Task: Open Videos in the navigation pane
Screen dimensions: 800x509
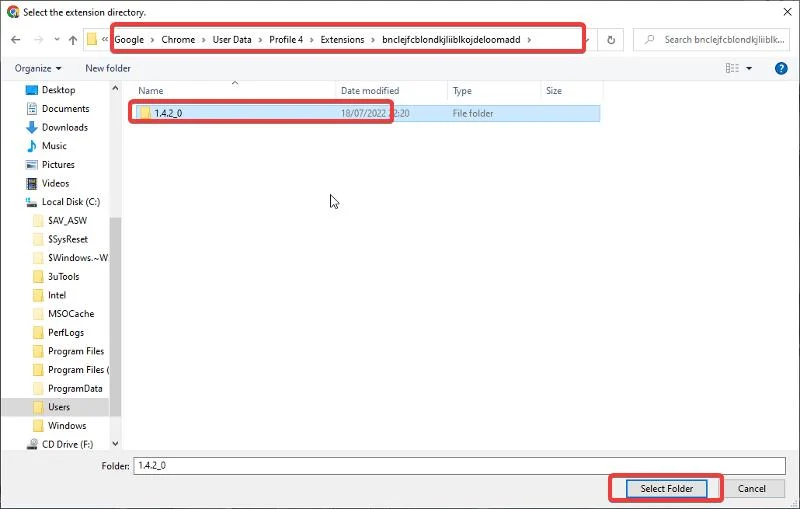Action: (55, 184)
